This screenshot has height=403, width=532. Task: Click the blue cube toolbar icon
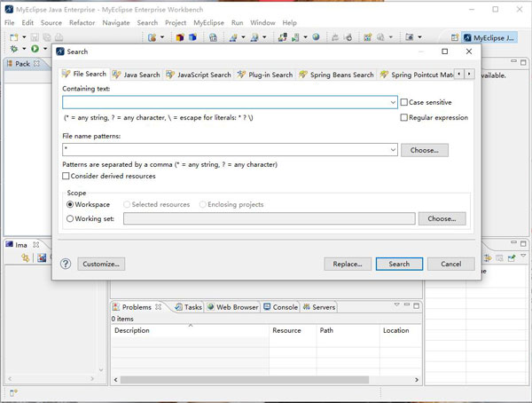pyautogui.click(x=192, y=37)
